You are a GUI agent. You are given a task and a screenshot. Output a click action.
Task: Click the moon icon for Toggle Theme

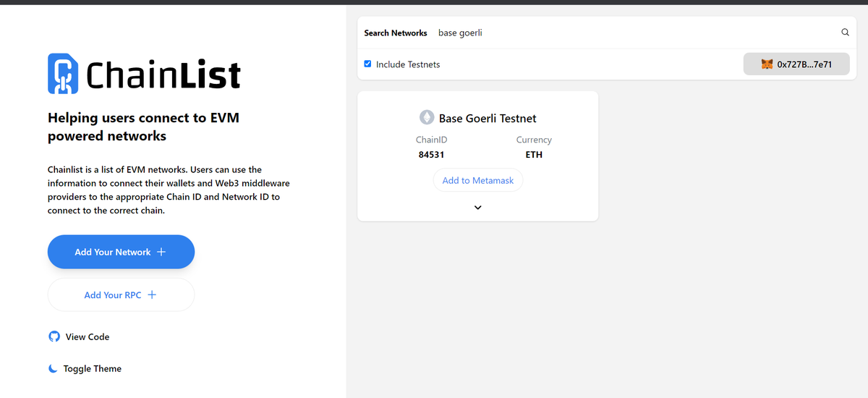tap(53, 368)
